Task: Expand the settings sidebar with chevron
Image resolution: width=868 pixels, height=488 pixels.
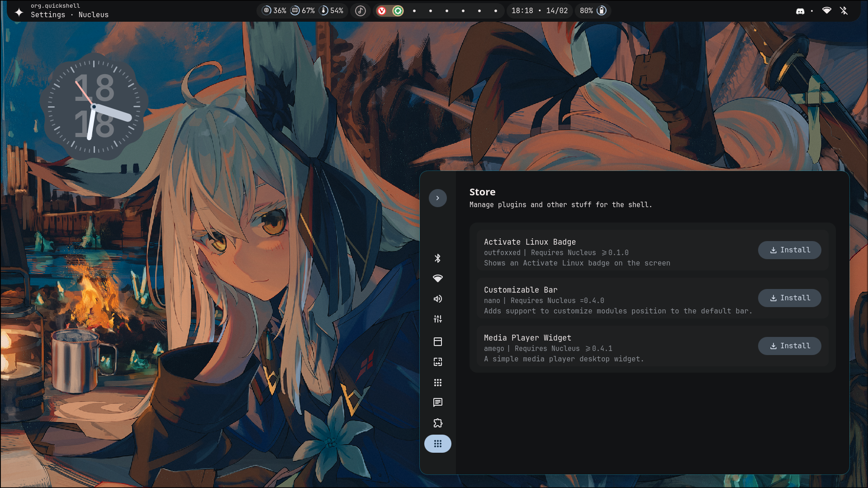Action: 437,198
